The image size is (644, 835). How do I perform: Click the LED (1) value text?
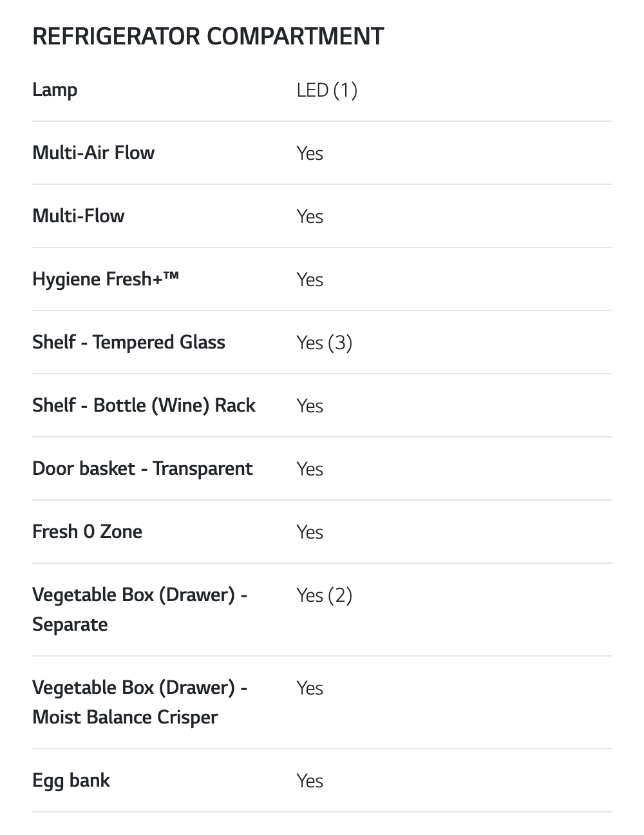pyautogui.click(x=327, y=90)
